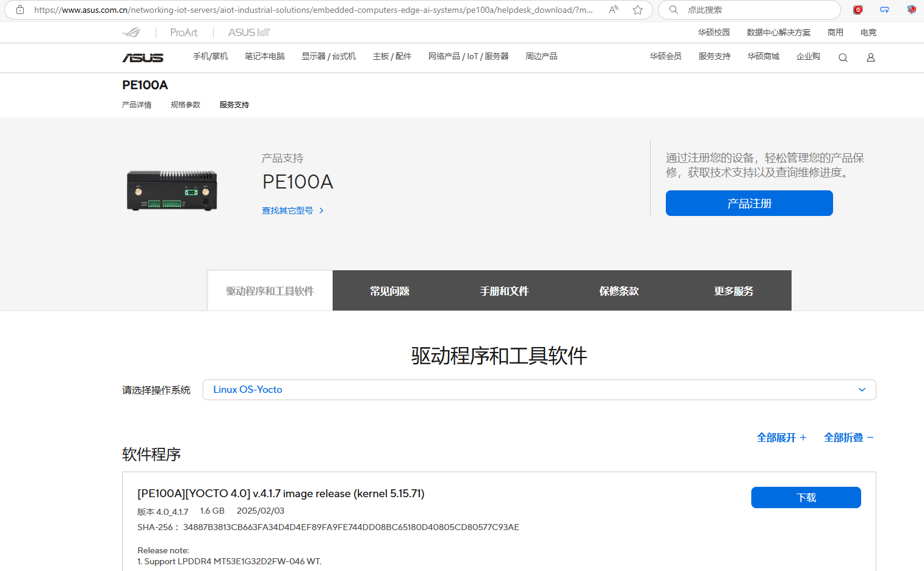Open the 更多服务 tab
Viewport: 924px width, 571px height.
(x=734, y=291)
